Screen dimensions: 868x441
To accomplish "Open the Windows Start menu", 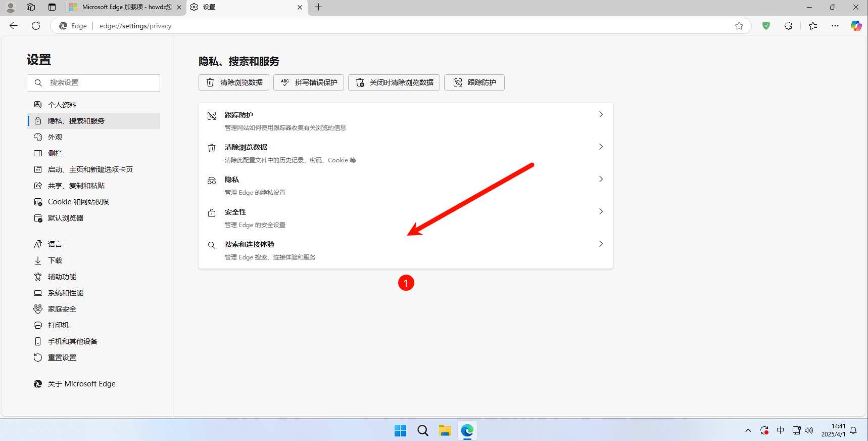I will (401, 430).
